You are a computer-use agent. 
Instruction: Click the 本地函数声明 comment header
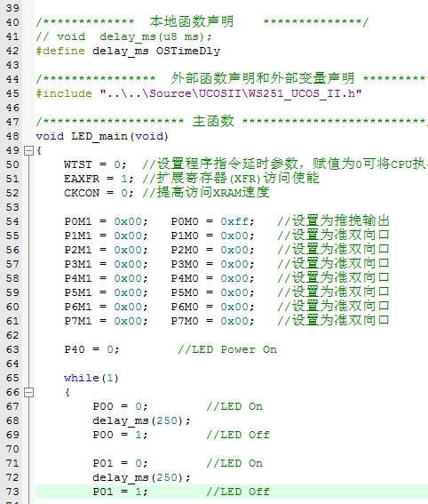(192, 21)
